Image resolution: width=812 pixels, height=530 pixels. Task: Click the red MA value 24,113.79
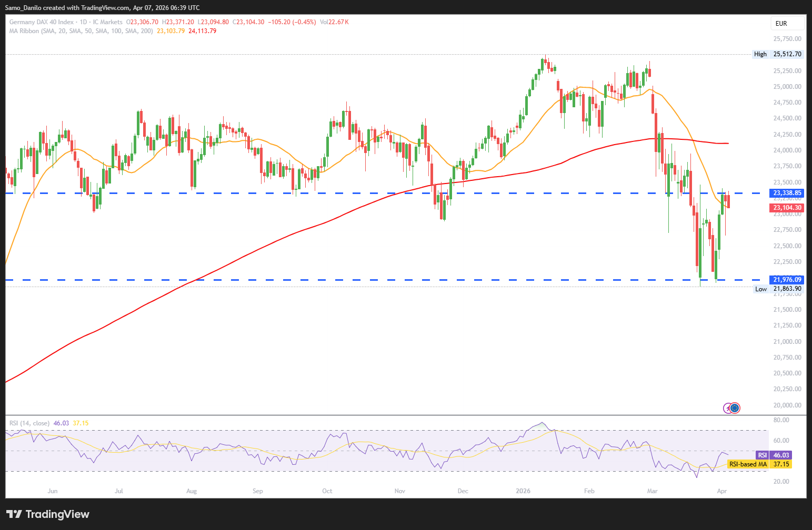tap(202, 31)
